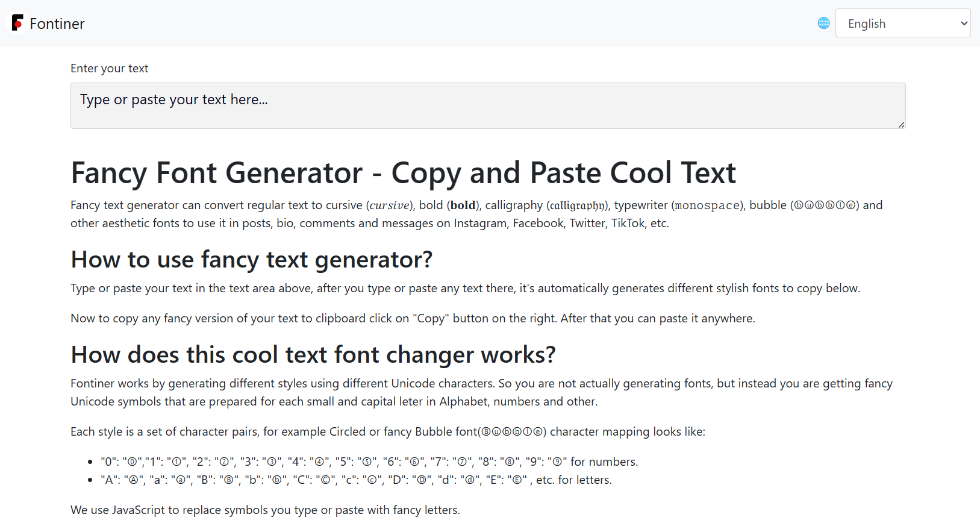Click the bullet line listing letter mappings
The image size is (980, 526).
click(356, 480)
